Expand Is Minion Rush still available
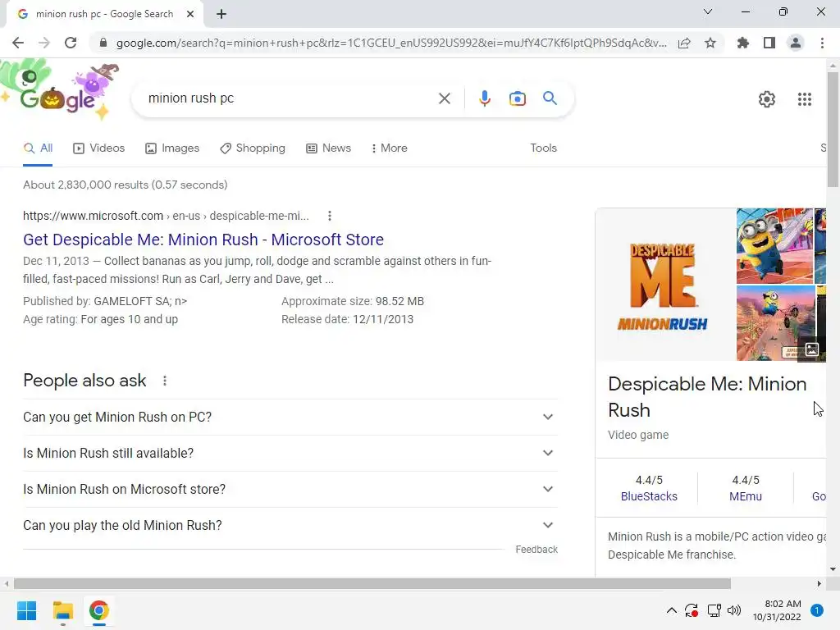The height and width of the screenshot is (630, 840). pos(290,453)
